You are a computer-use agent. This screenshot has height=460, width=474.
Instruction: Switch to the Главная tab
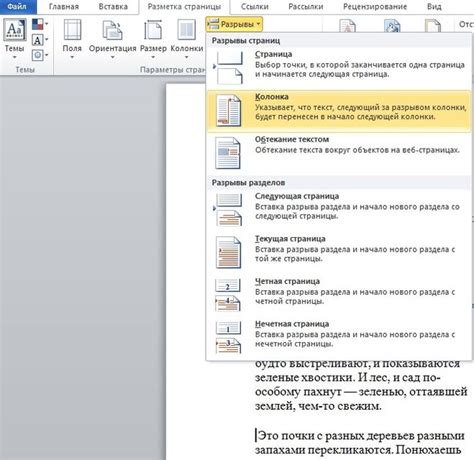tap(64, 6)
